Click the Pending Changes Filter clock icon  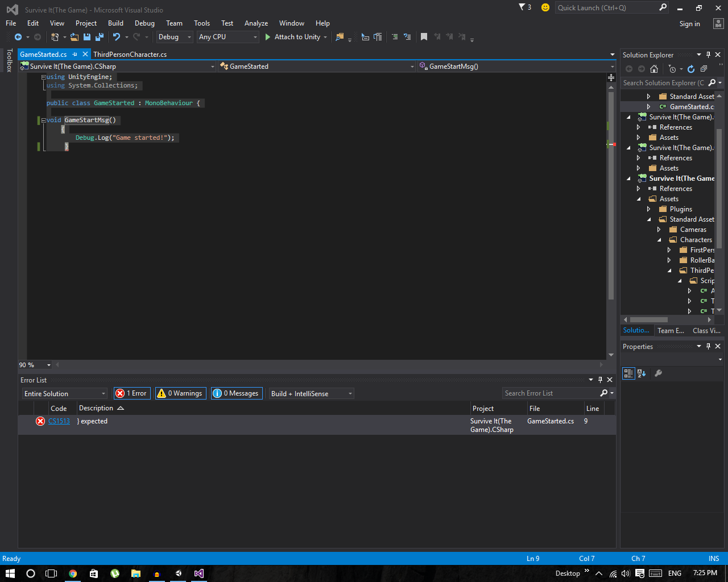[672, 69]
